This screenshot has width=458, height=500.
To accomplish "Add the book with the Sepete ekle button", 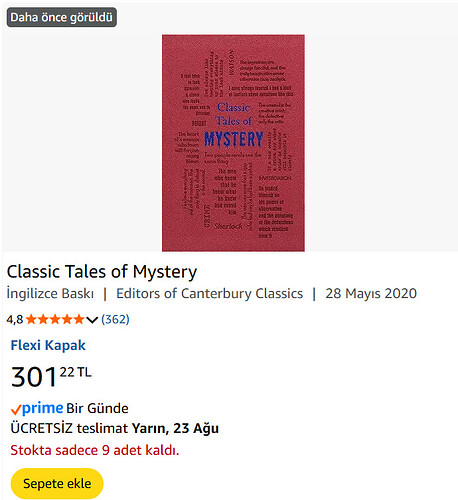I will click(57, 483).
